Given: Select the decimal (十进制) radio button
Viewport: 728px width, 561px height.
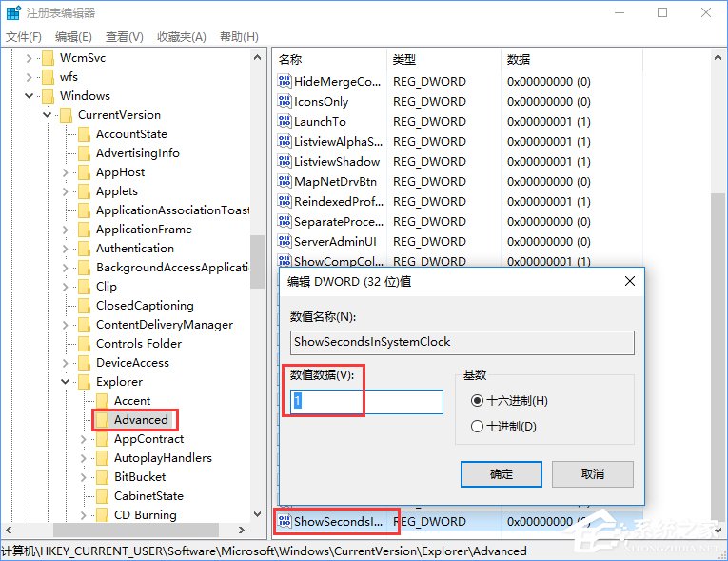Looking at the screenshot, I should pos(478,427).
